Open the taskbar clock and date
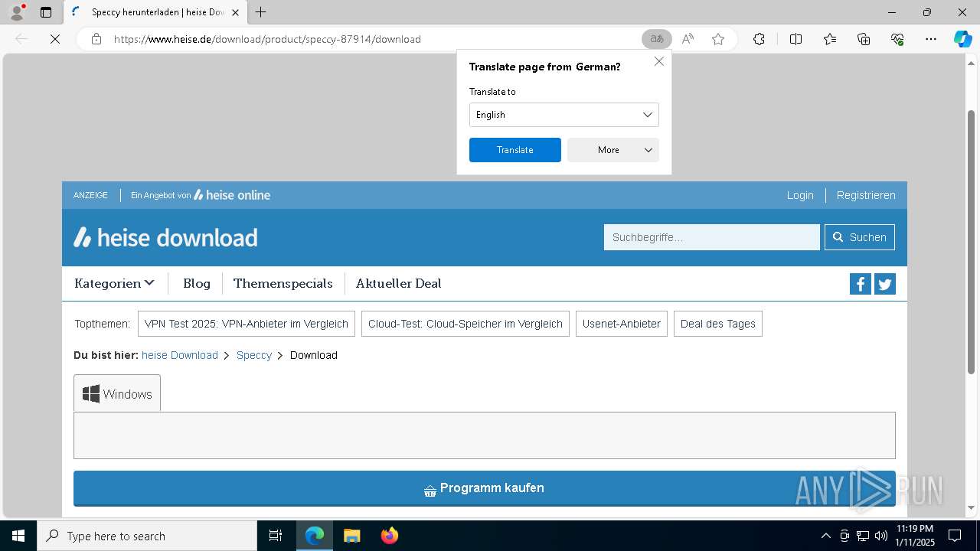Viewport: 980px width, 551px height. point(915,536)
